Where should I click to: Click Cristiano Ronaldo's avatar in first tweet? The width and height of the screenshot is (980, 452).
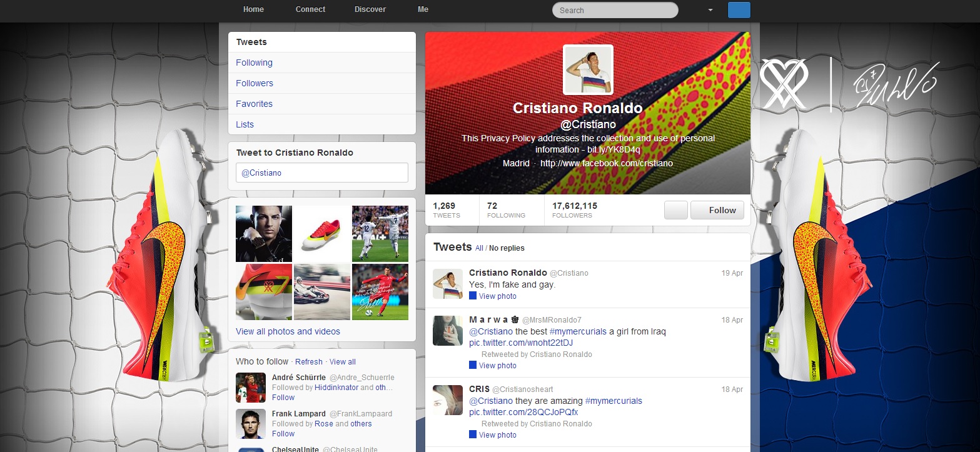tap(448, 284)
